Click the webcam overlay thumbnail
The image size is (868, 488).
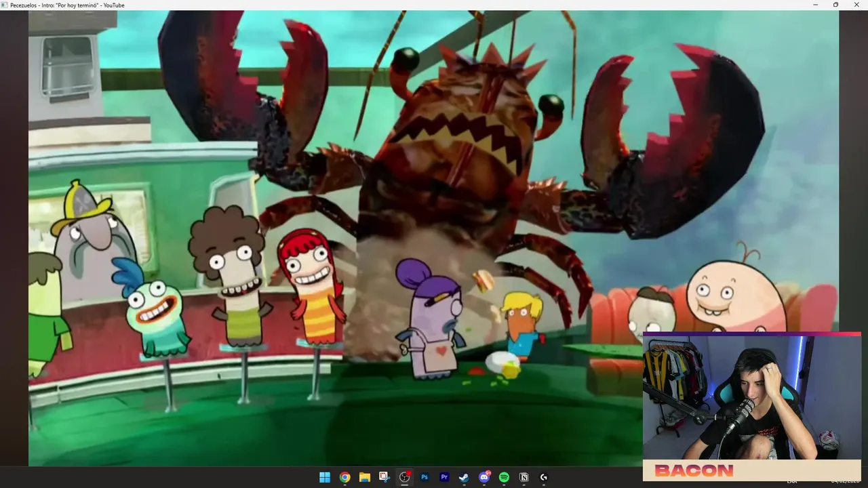pyautogui.click(x=752, y=396)
